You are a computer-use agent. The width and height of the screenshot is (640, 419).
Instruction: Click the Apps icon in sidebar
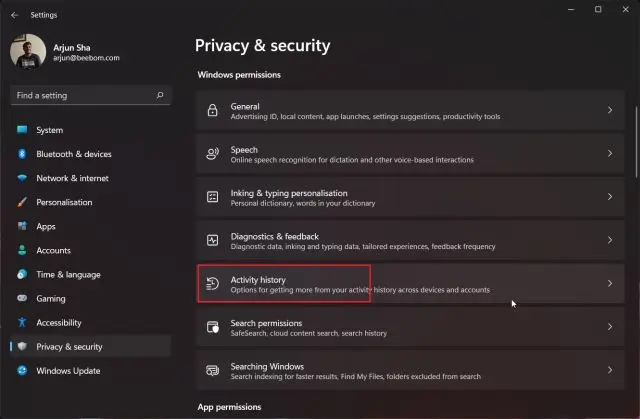click(x=22, y=226)
